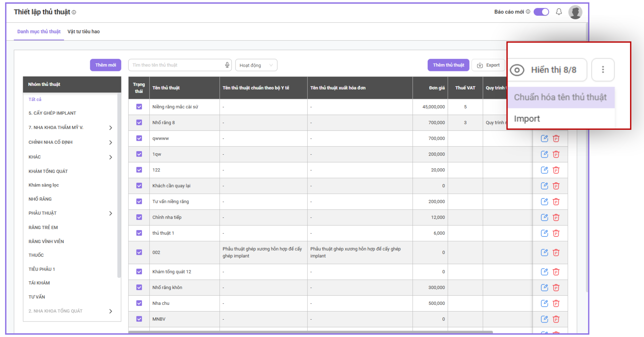Screen dimensions: 644x337
Task: Click delete icon for Nha chu row
Action: point(556,303)
